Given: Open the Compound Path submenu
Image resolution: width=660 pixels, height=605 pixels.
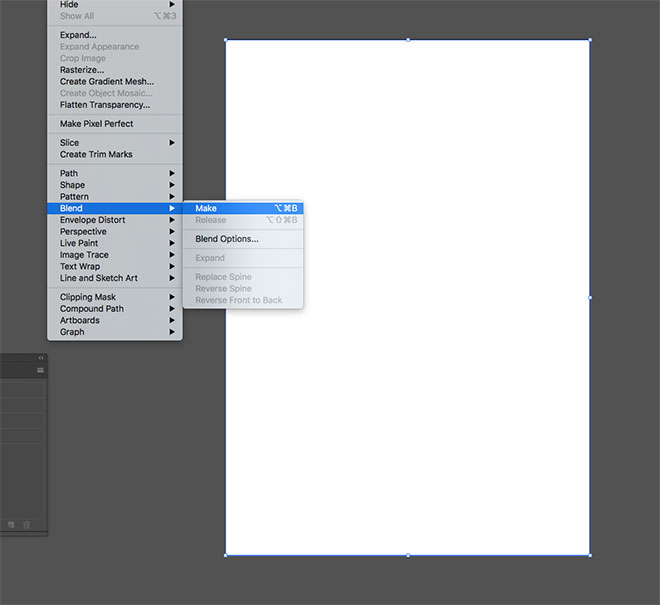Looking at the screenshot, I should 115,309.
